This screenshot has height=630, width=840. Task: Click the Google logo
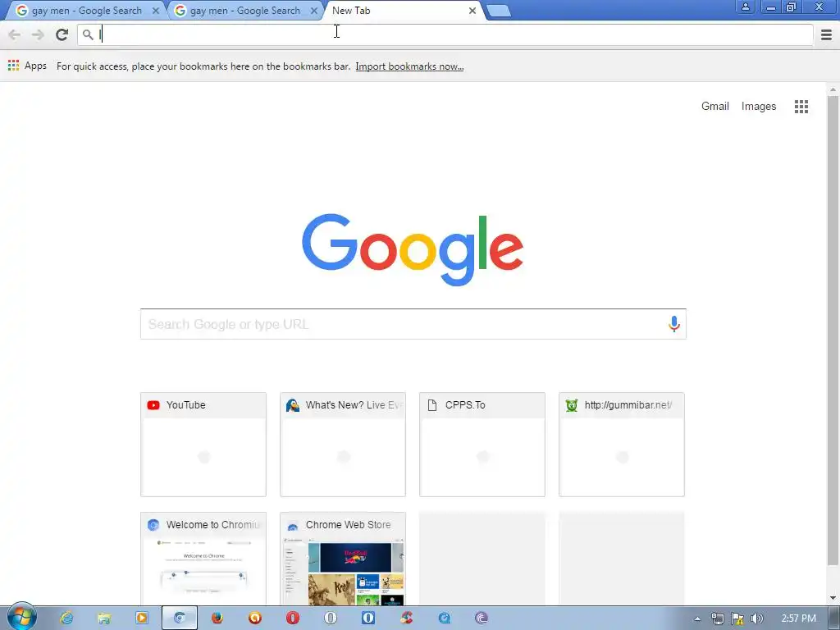pos(413,249)
